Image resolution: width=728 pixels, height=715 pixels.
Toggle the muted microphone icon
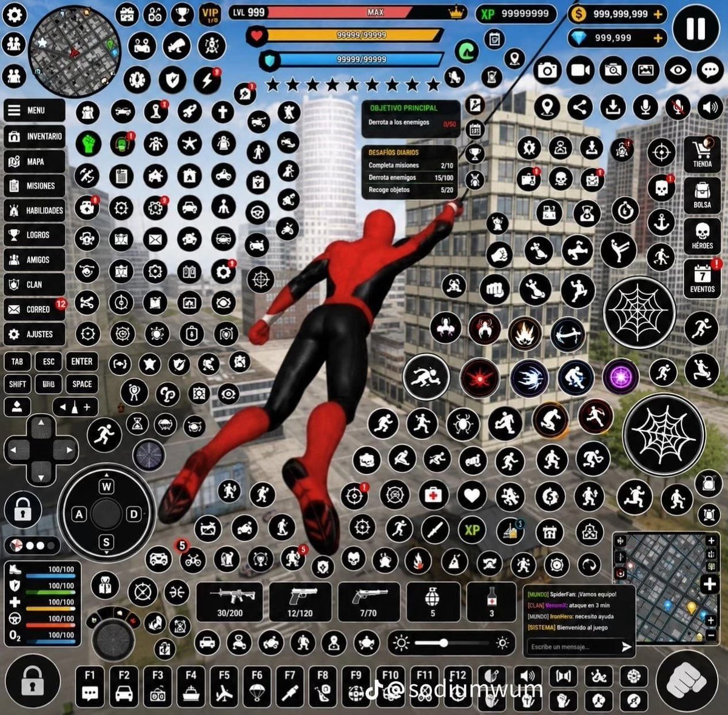click(x=678, y=108)
